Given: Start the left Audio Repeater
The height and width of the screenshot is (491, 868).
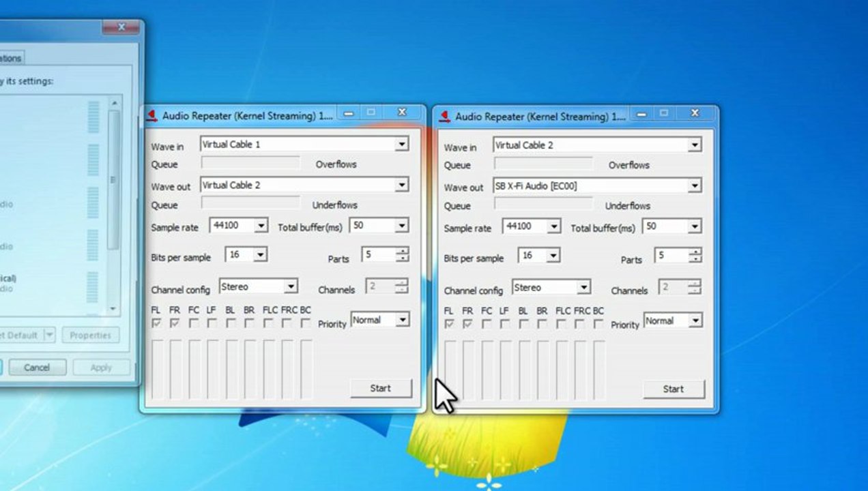Looking at the screenshot, I should click(x=381, y=388).
